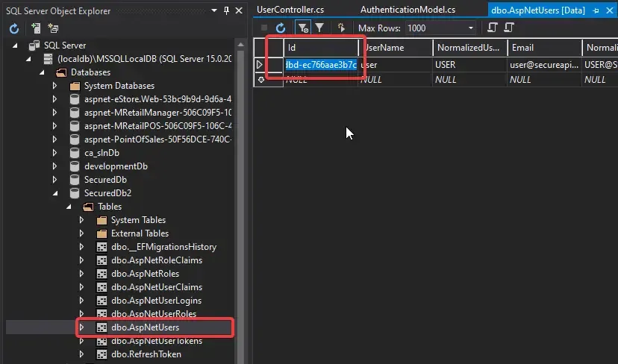Click the Add SQL Server icon
This screenshot has width=618, height=364.
pyautogui.click(x=36, y=28)
